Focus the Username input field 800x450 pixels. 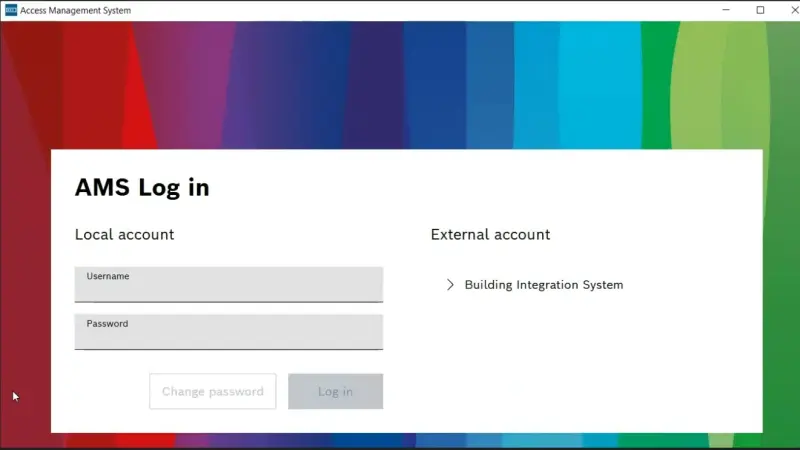point(228,290)
